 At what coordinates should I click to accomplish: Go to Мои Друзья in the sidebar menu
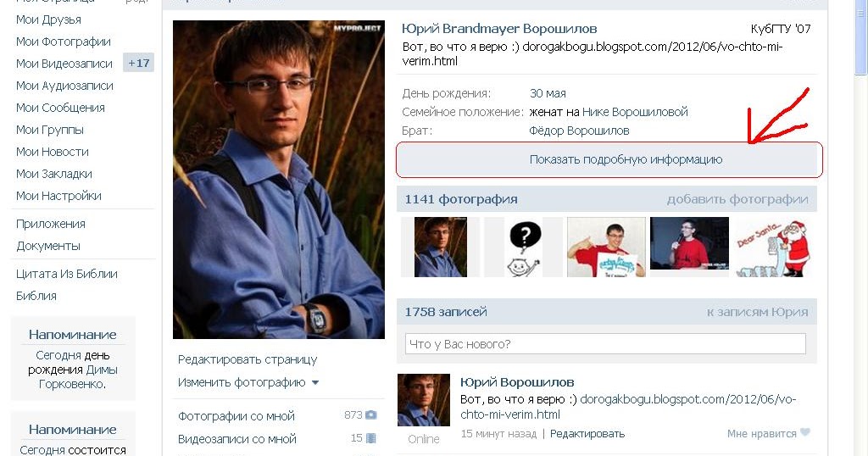[48, 20]
